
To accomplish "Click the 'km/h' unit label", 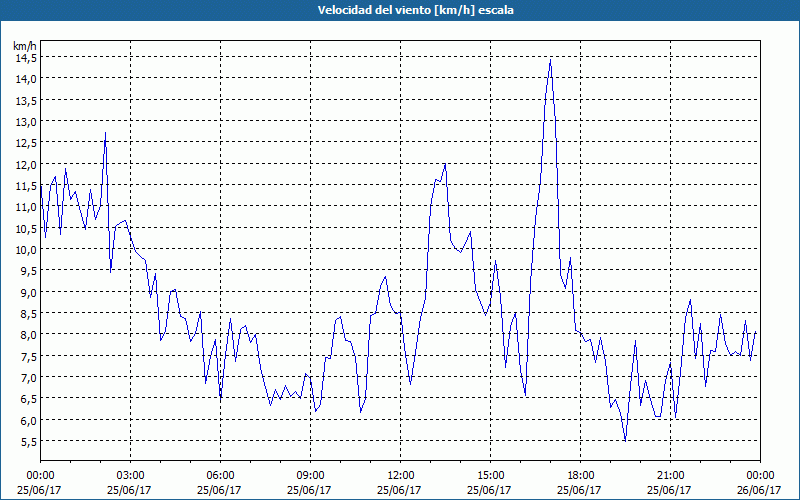I will tap(24, 46).
